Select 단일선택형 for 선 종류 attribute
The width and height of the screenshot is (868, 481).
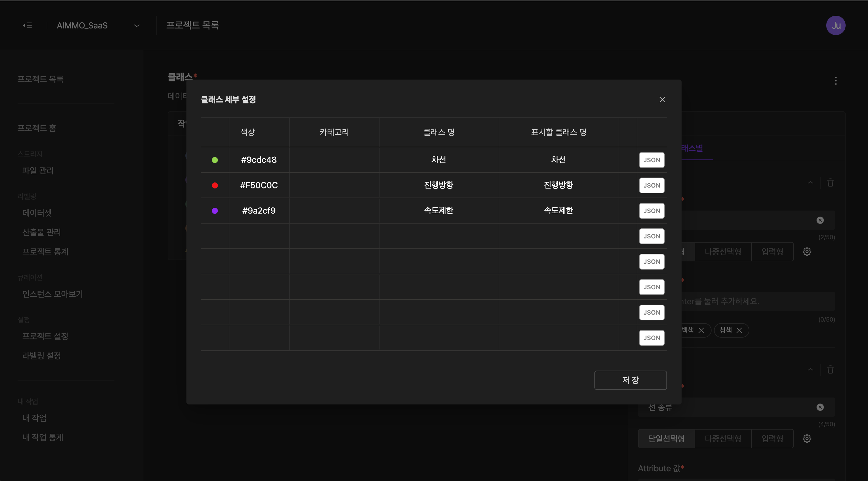666,439
